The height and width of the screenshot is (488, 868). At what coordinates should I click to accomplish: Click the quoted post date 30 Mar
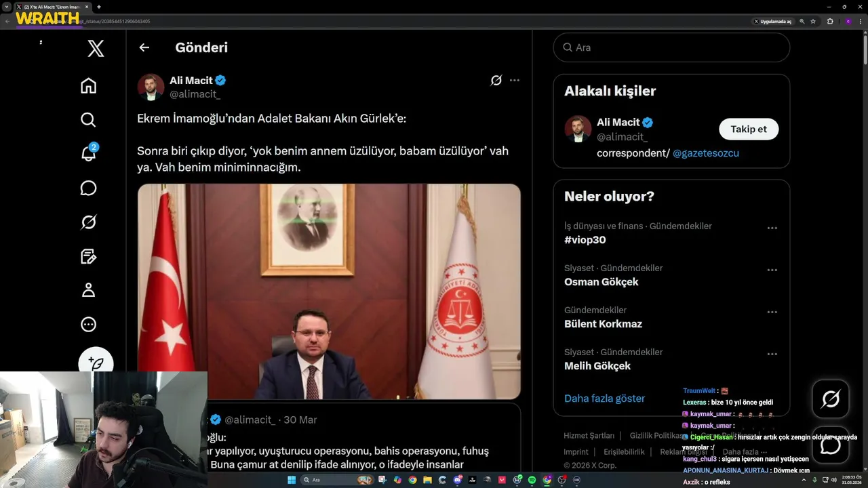tap(300, 420)
